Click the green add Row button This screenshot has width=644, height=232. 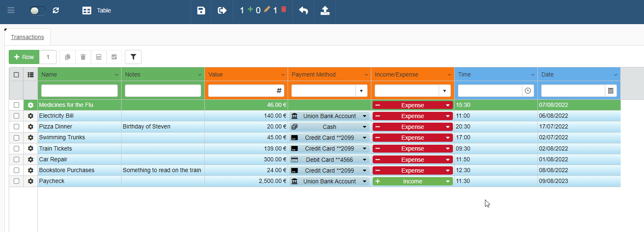pyautogui.click(x=24, y=57)
